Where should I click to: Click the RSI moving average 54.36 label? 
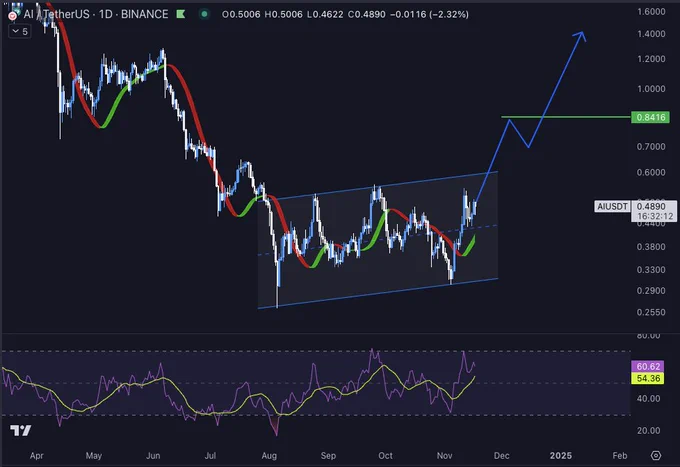click(x=648, y=379)
